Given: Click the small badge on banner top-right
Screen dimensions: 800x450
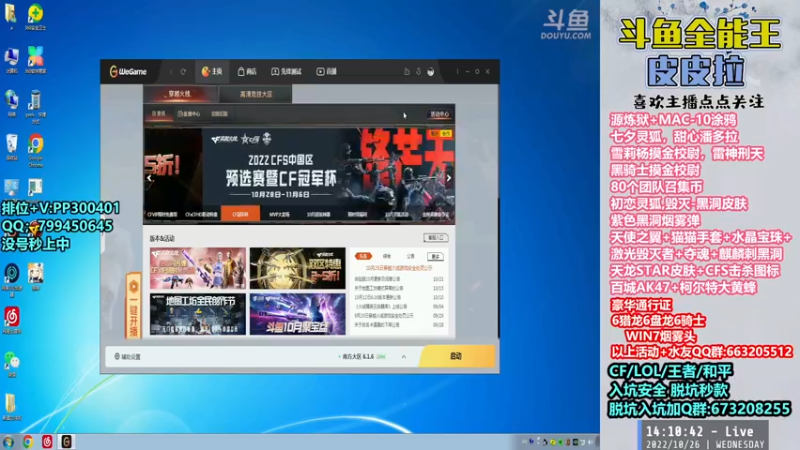Looking at the screenshot, I should coord(440,133).
